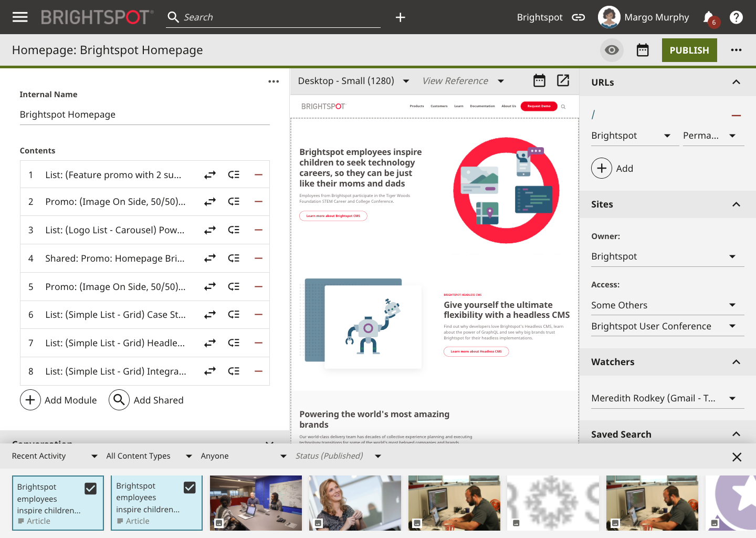756x538 pixels.
Task: Select the snowflake pattern image thumbnail
Action: coord(553,503)
